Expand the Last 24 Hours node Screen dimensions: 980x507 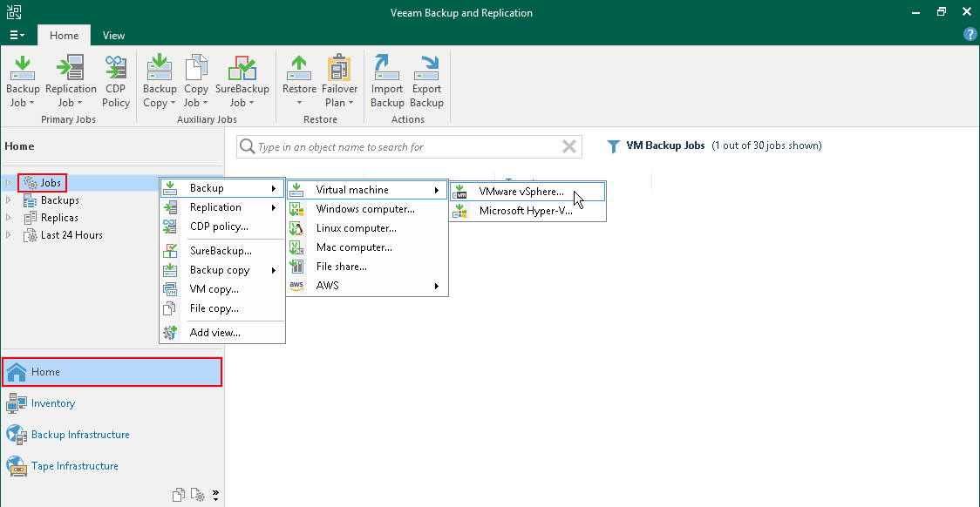[9, 235]
